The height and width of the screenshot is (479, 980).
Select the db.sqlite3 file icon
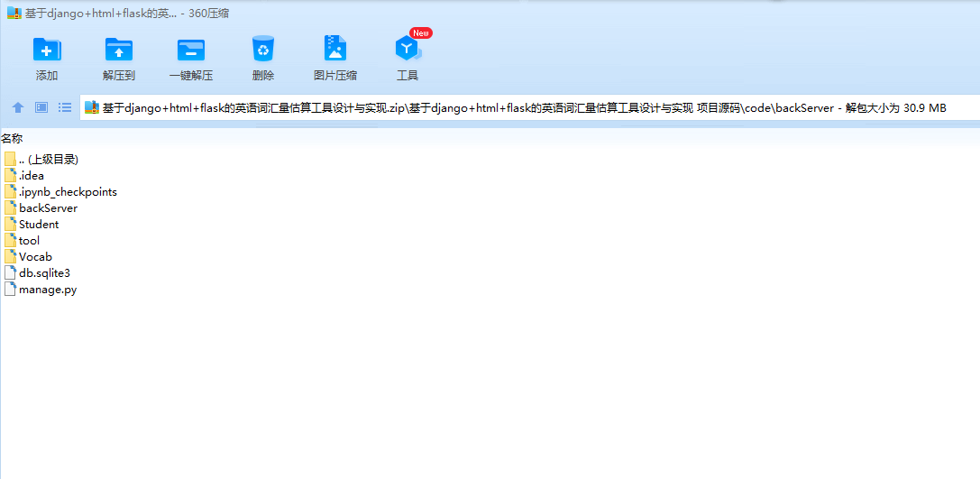[x=10, y=272]
